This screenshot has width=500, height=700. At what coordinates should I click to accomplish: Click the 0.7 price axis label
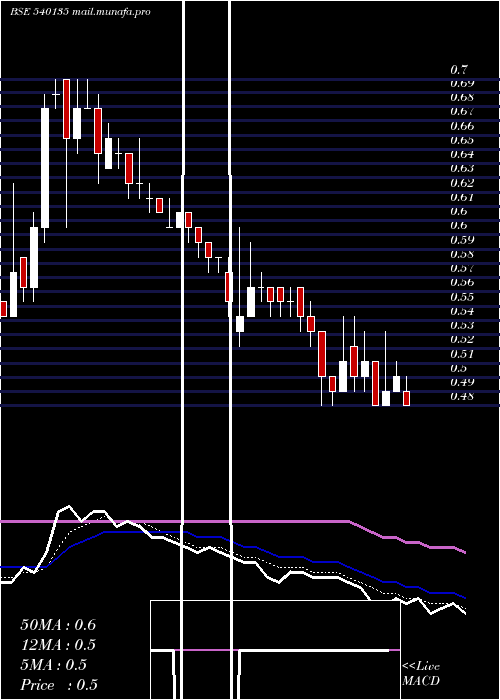(459, 70)
